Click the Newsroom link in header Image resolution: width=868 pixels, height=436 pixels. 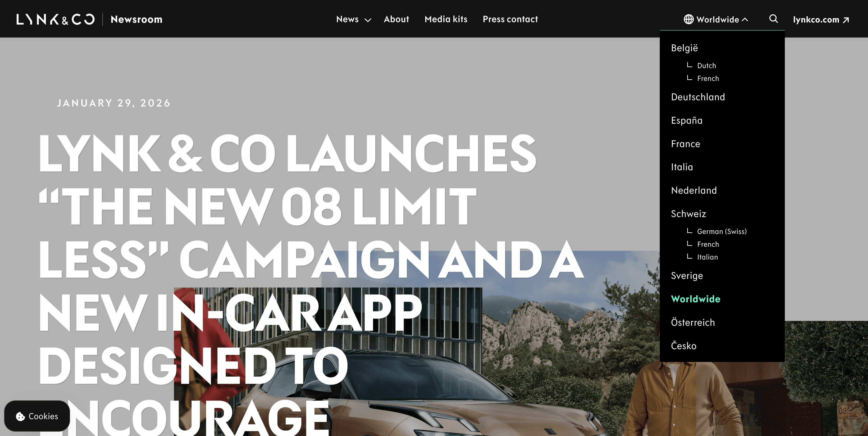point(136,19)
